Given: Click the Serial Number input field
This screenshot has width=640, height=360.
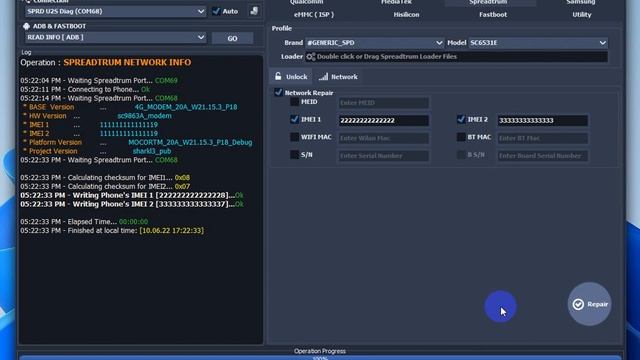Looking at the screenshot, I should [384, 156].
